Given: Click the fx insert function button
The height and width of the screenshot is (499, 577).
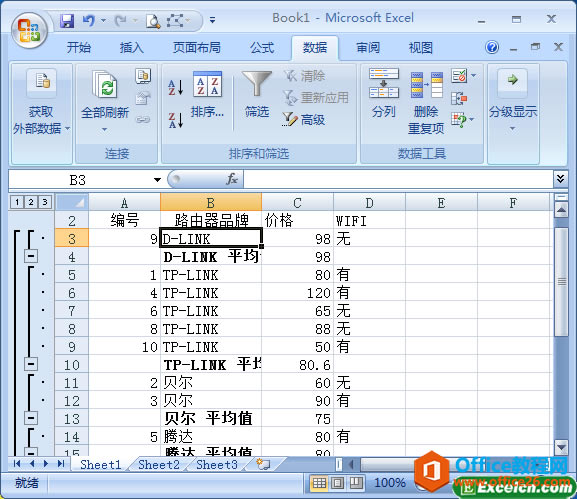Looking at the screenshot, I should (x=232, y=179).
